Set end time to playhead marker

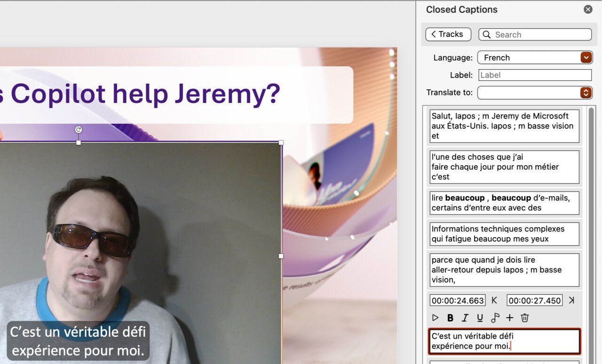click(x=571, y=301)
